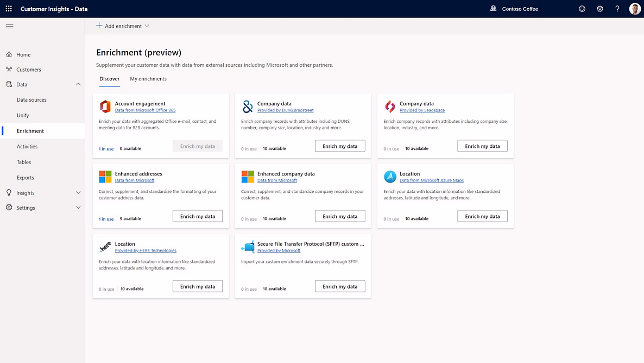
Task: Click the help question mark icon
Action: (617, 9)
